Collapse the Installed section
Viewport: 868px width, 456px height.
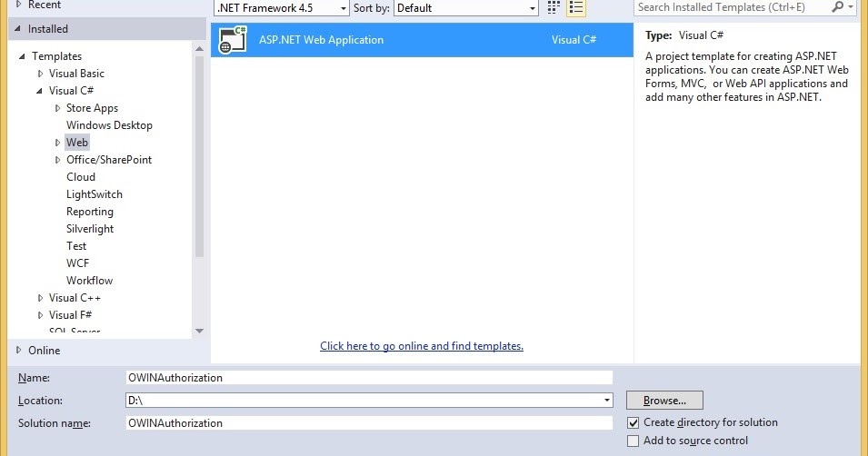coord(17,29)
